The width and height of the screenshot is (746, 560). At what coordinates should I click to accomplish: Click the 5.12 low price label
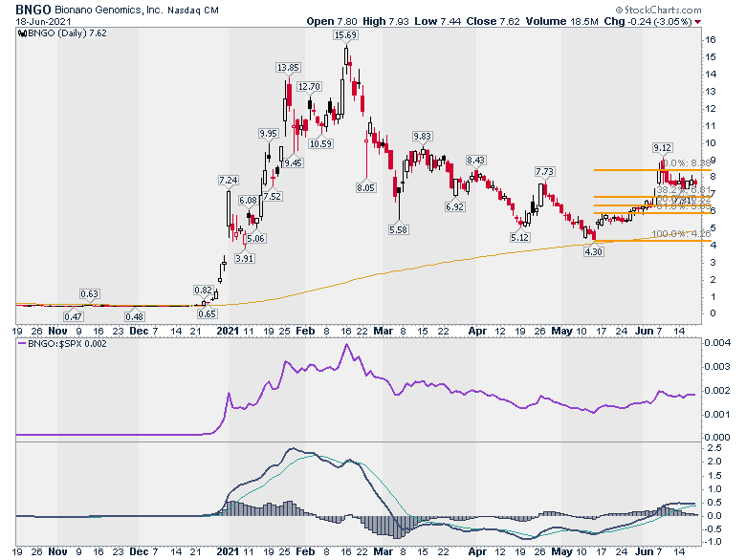pos(519,237)
